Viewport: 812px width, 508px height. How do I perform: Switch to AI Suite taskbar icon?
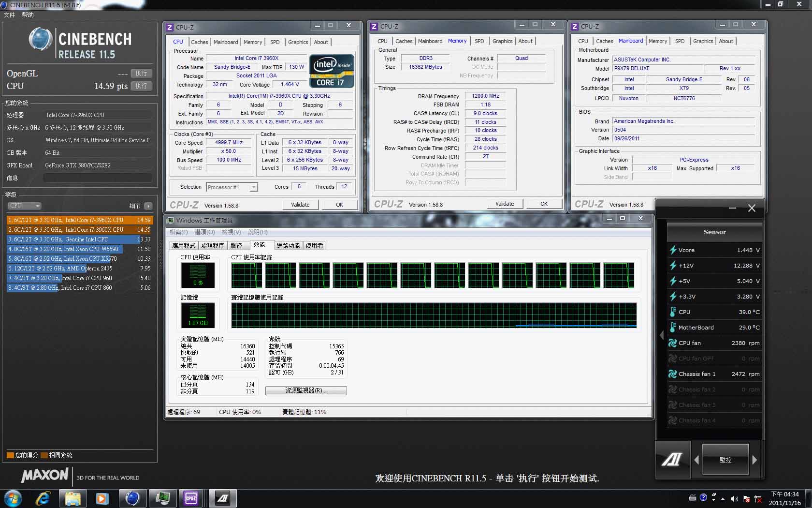point(222,498)
